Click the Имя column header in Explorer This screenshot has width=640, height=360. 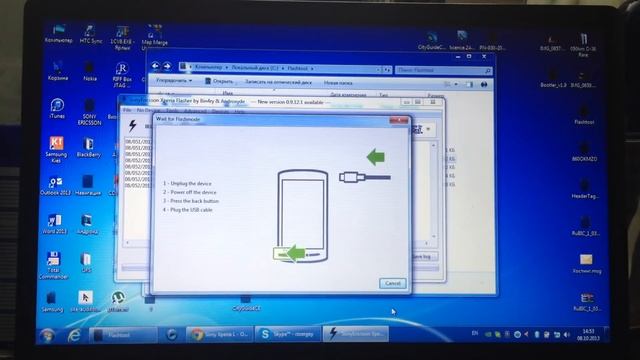coord(227,94)
